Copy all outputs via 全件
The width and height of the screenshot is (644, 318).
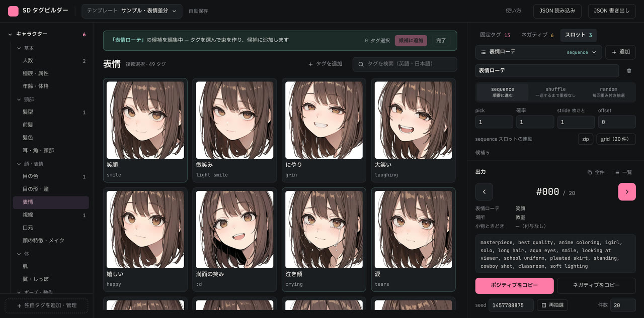pyautogui.click(x=596, y=172)
